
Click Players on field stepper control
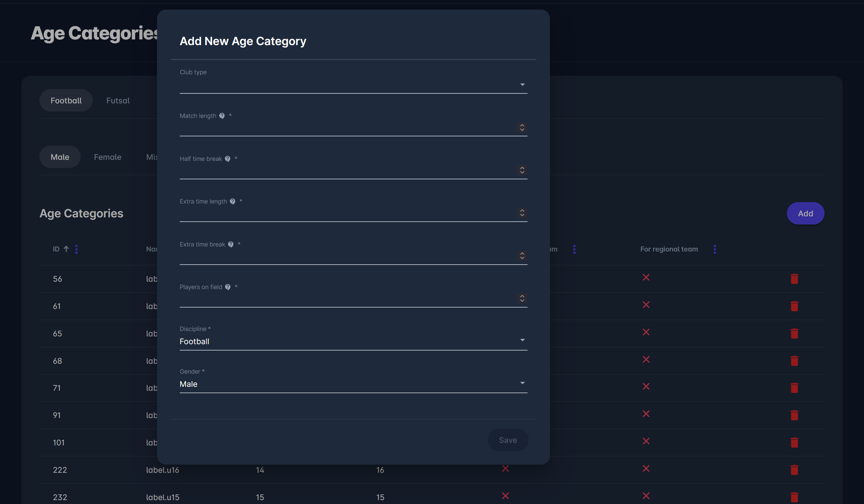point(522,298)
